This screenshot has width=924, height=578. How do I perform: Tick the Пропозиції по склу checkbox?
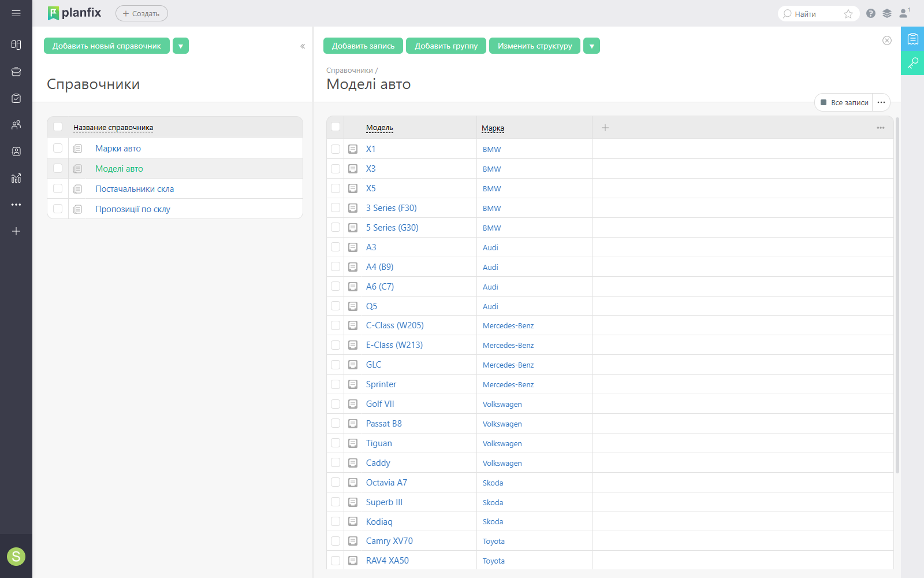58,209
